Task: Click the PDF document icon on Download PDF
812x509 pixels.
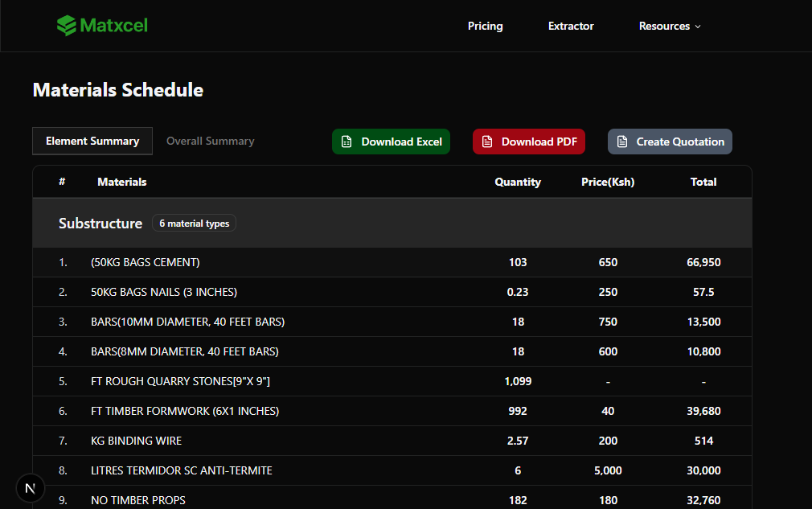Action: tap(487, 141)
